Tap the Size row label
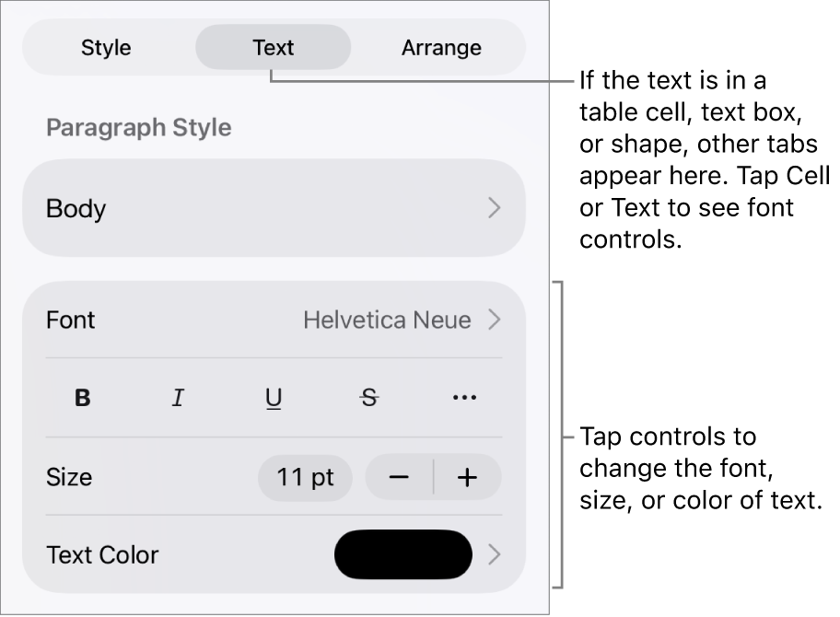The height and width of the screenshot is (617, 840). 69,477
